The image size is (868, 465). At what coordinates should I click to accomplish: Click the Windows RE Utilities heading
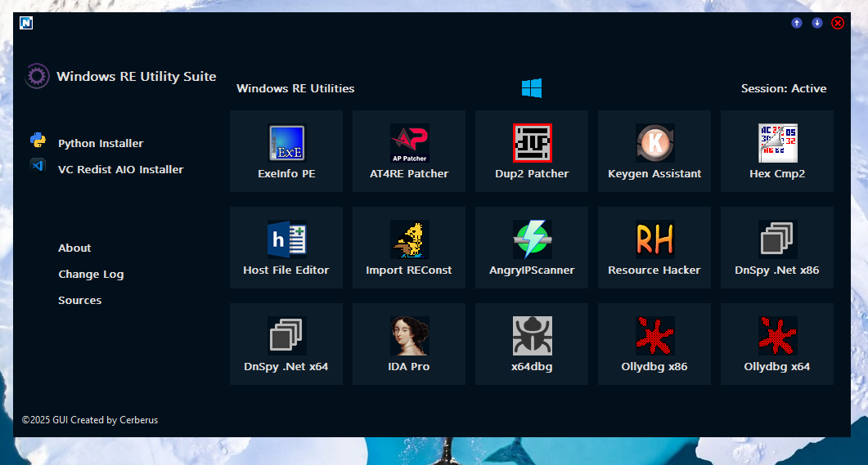point(295,88)
